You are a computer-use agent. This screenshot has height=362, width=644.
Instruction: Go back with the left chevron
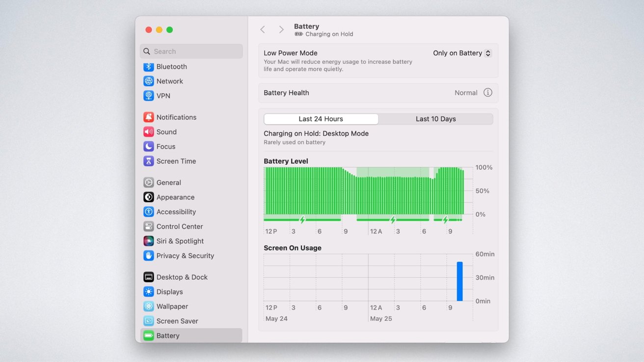tap(263, 30)
